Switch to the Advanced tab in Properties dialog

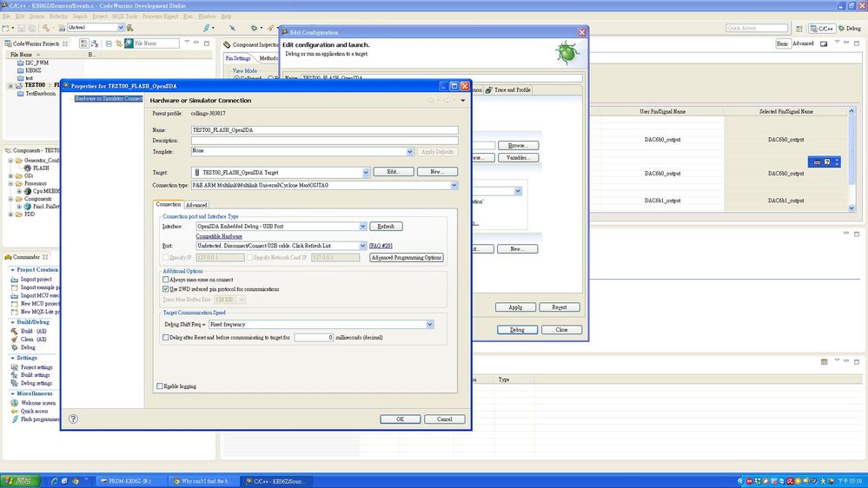pos(196,205)
